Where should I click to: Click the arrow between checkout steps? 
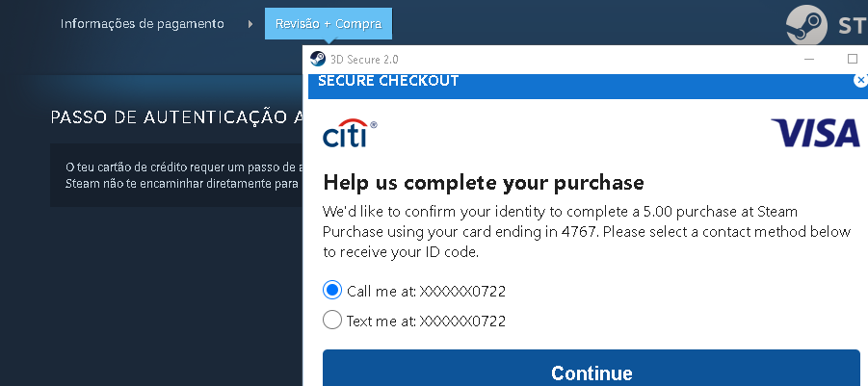click(x=250, y=23)
